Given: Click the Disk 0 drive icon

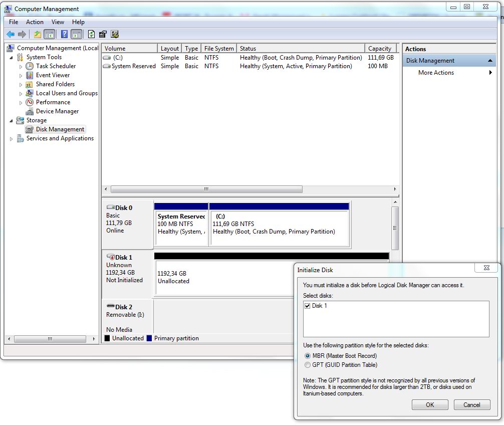Looking at the screenshot, I should [x=111, y=207].
